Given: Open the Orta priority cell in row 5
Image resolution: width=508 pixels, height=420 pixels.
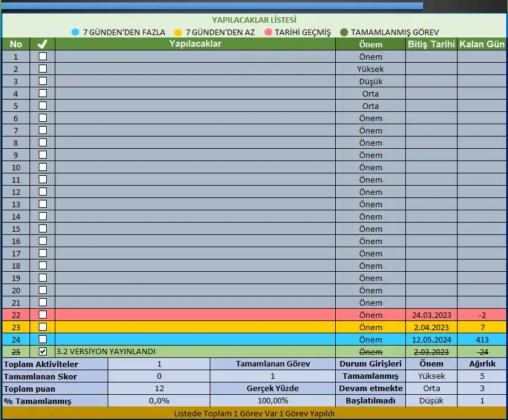Looking at the screenshot, I should [370, 106].
